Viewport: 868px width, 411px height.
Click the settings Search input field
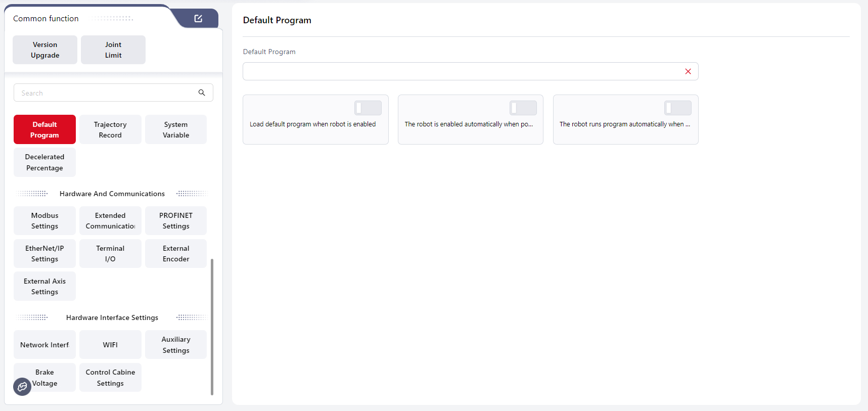[x=106, y=93]
